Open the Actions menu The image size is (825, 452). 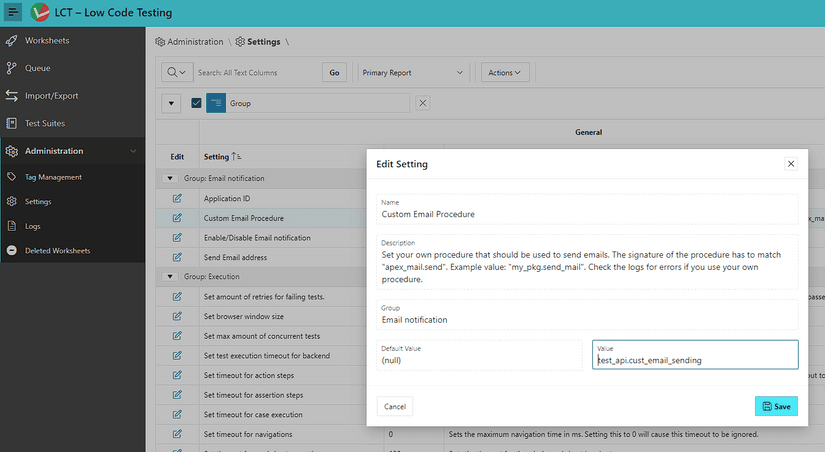505,73
